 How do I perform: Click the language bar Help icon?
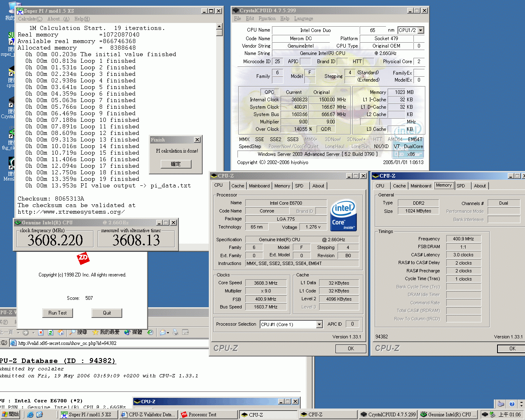click(511, 404)
